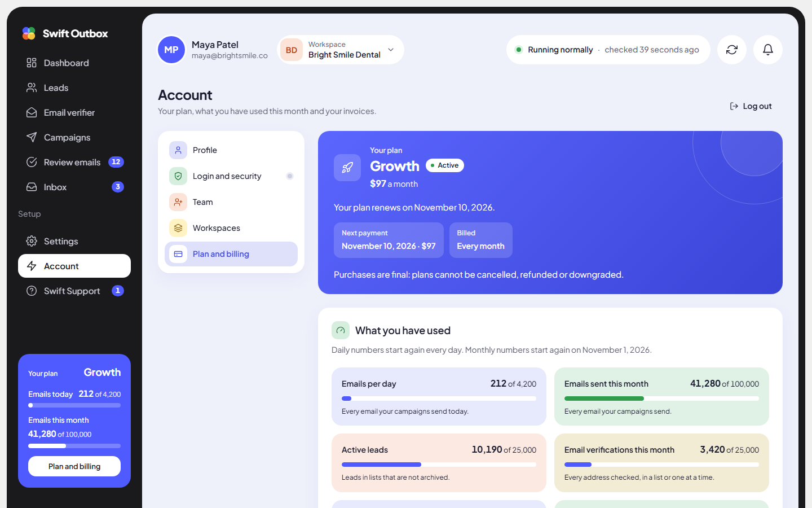Click the Inbox badge showing 3
Image resolution: width=812 pixels, height=508 pixels.
[x=118, y=187]
